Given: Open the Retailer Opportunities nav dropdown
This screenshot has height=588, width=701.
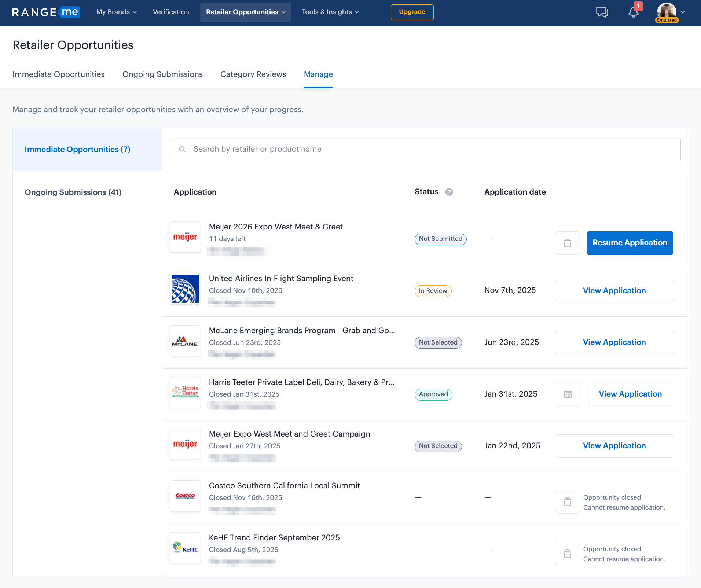Looking at the screenshot, I should pyautogui.click(x=245, y=12).
